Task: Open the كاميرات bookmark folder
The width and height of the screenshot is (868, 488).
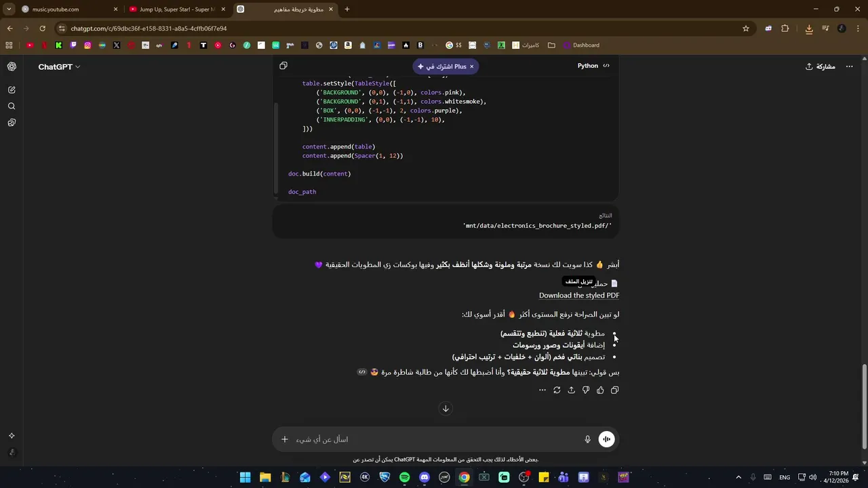Action: pyautogui.click(x=526, y=45)
